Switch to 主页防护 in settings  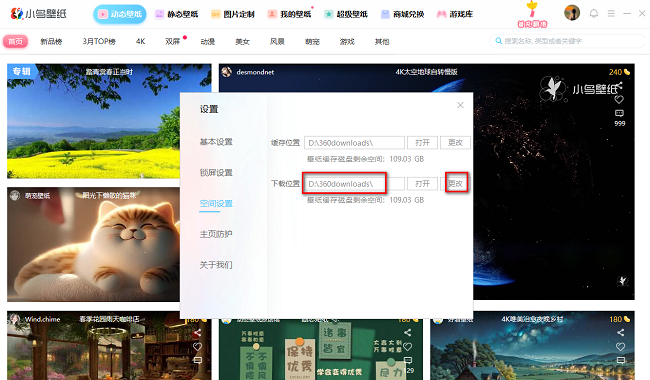[216, 234]
